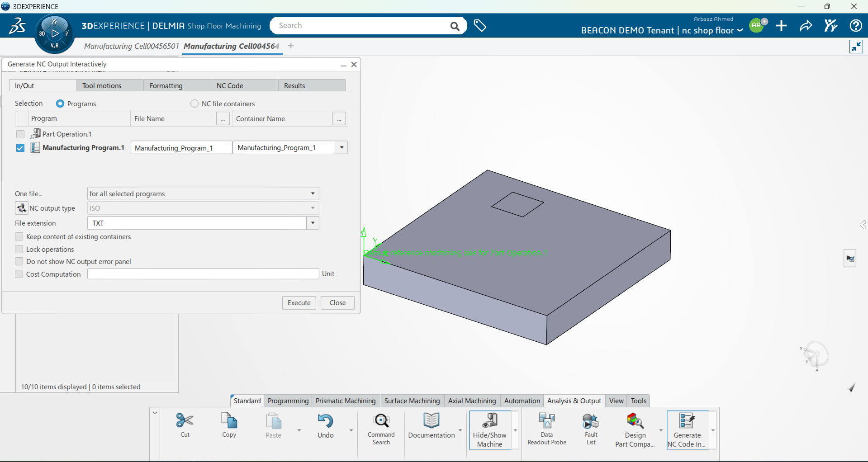This screenshot has height=462, width=868.
Task: Click the File Name field Manufacturing_Program_1
Action: click(x=181, y=148)
